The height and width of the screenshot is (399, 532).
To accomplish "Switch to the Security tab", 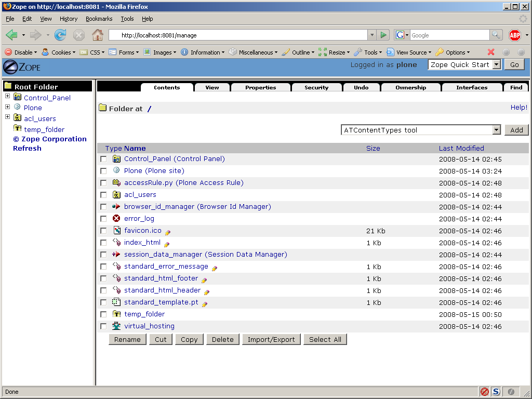I will [x=316, y=87].
